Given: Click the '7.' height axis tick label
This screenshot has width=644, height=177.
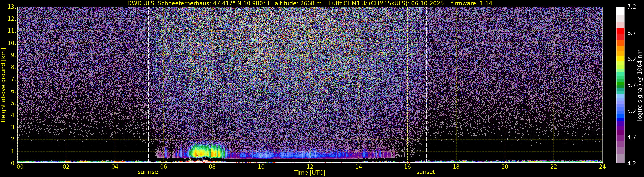Looking at the screenshot, I should (13, 79).
